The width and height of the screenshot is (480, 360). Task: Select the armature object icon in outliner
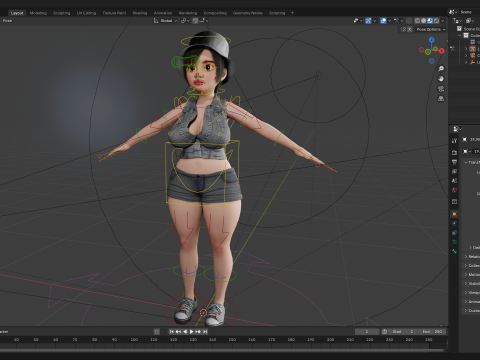point(472,49)
